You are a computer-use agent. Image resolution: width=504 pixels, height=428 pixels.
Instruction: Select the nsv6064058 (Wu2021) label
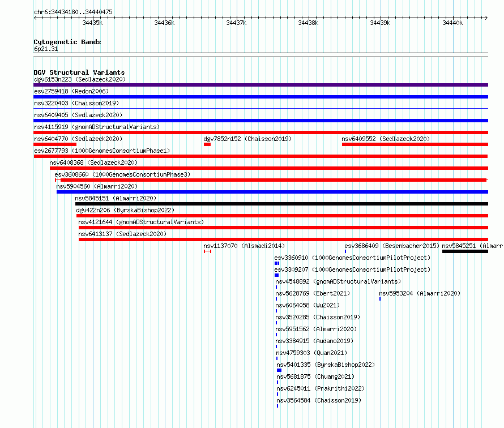307,305
